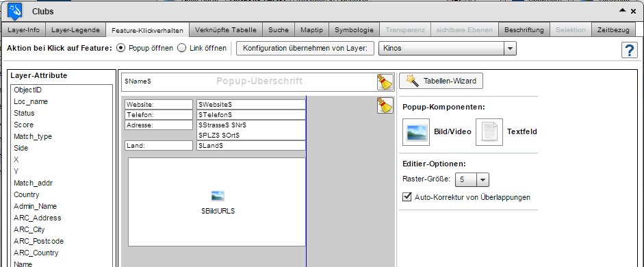Image resolution: width=644 pixels, height=267 pixels.
Task: Click the Clubs layer logo icon
Action: [15, 11]
